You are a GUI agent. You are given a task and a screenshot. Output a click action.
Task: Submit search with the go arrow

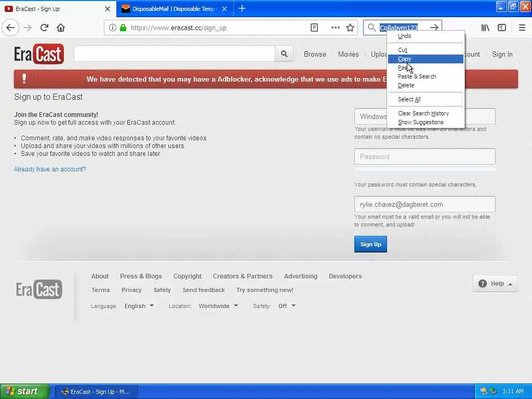(434, 28)
